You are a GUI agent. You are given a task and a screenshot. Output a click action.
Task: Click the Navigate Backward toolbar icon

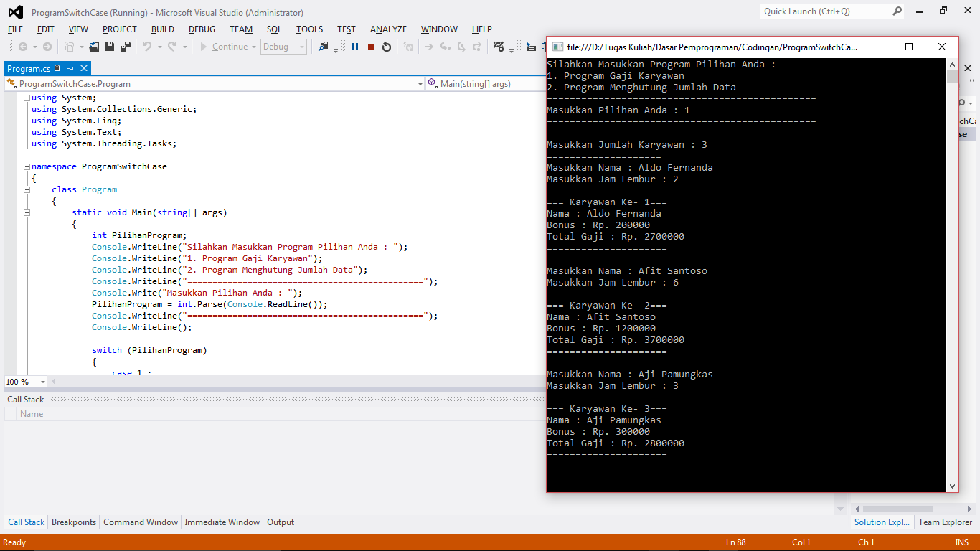(x=23, y=47)
